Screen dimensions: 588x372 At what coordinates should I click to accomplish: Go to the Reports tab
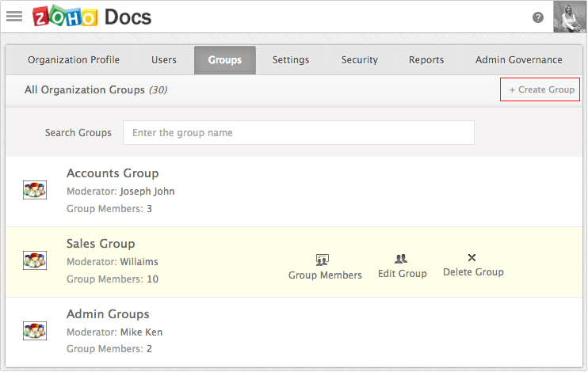pos(426,60)
